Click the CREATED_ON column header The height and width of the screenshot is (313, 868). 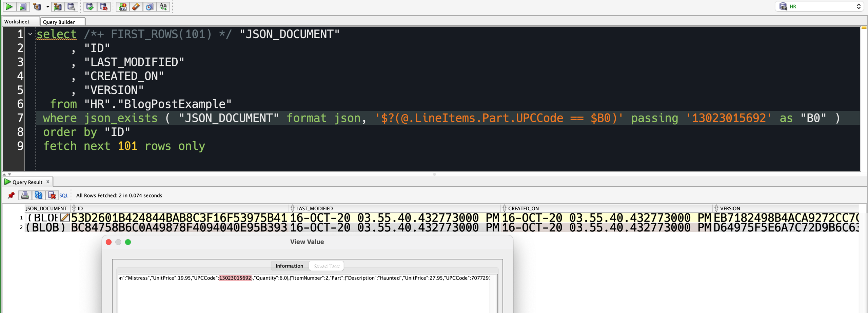607,208
